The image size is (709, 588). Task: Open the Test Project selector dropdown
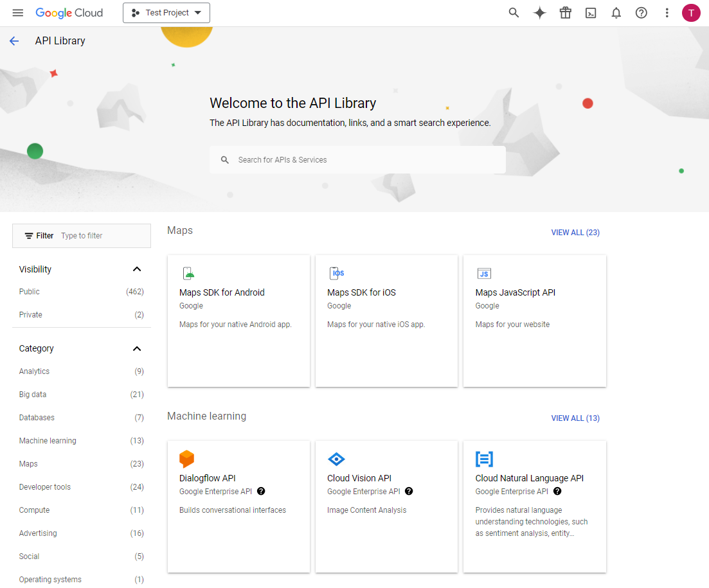(x=166, y=13)
